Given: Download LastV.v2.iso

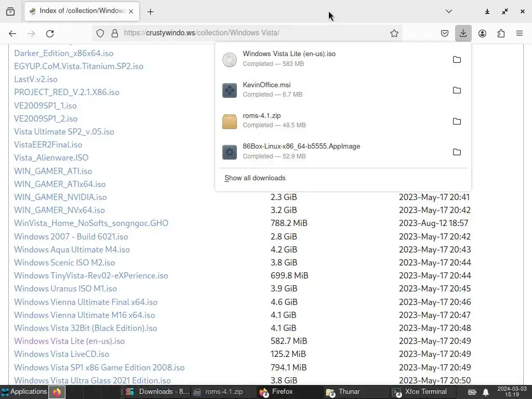Looking at the screenshot, I should [x=36, y=79].
